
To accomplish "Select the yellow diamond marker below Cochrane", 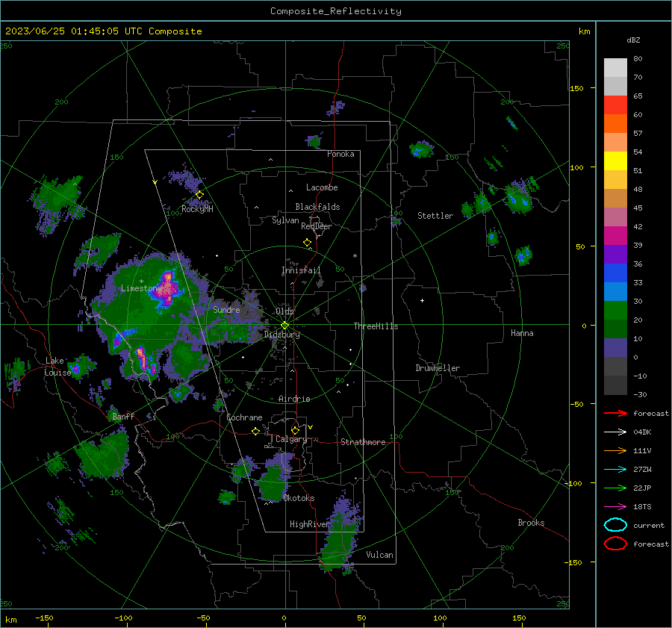I will pos(255,431).
